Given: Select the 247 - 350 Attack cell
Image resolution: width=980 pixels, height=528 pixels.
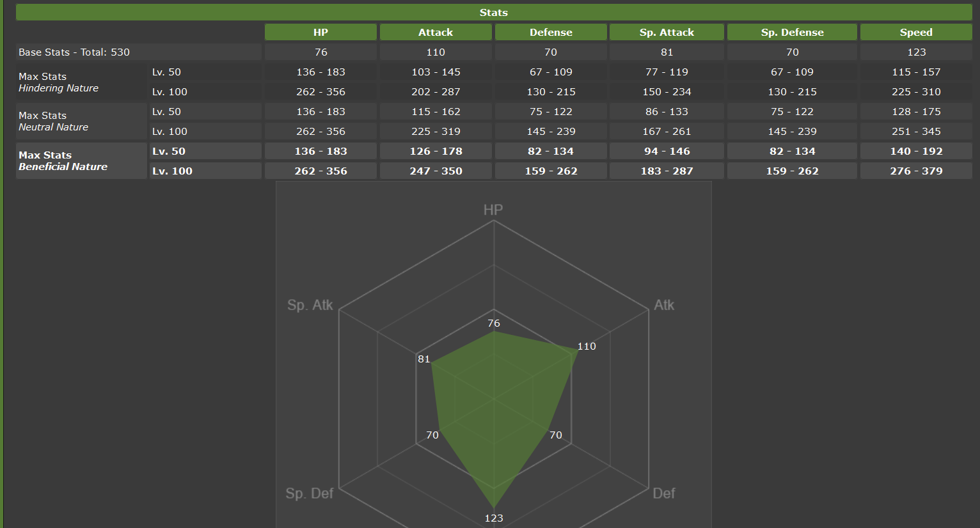Looking at the screenshot, I should click(436, 171).
